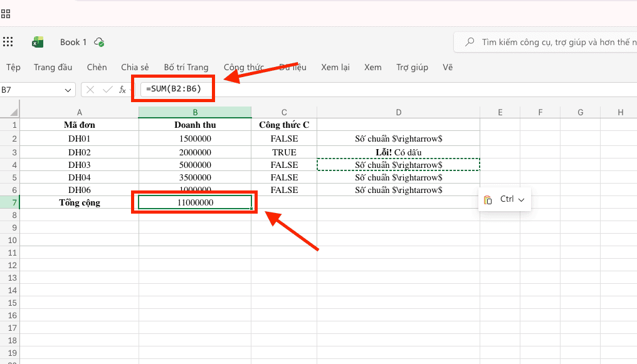Screen dimensions: 637x364
Task: Select the FALSE cell in row 6
Action: pyautogui.click(x=284, y=190)
